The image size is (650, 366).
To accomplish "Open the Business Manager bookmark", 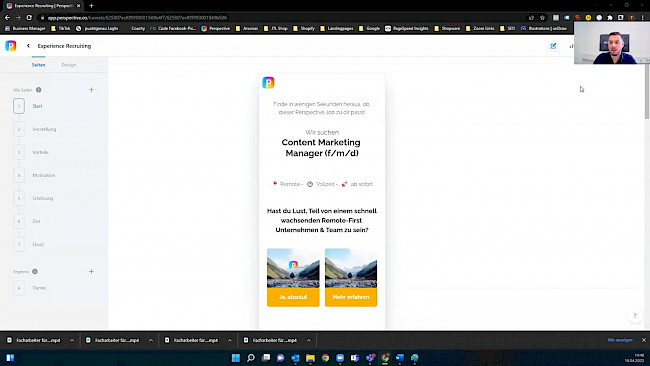I will tap(25, 29).
